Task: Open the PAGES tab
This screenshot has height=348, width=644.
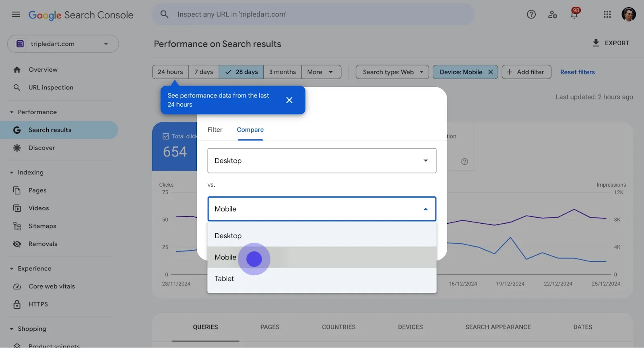Action: 270,327
